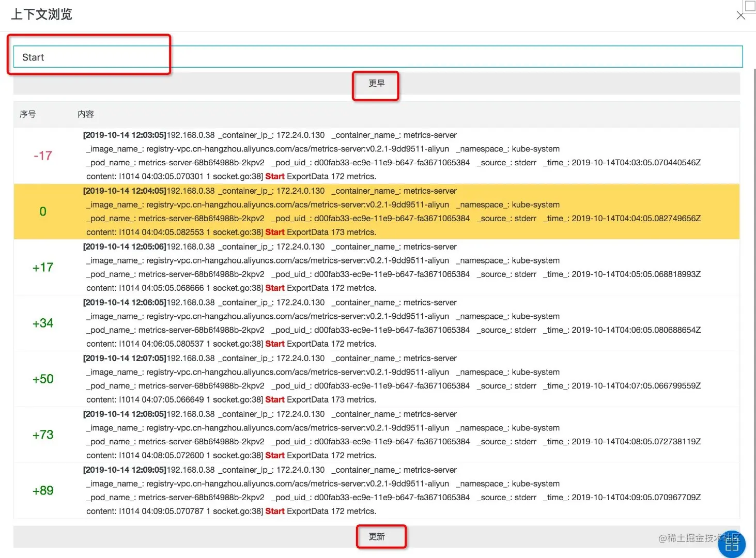Click _time_ value 2019-10-14T04:05:05.068818993Z
Screen dimensions: 756x558
pos(636,274)
